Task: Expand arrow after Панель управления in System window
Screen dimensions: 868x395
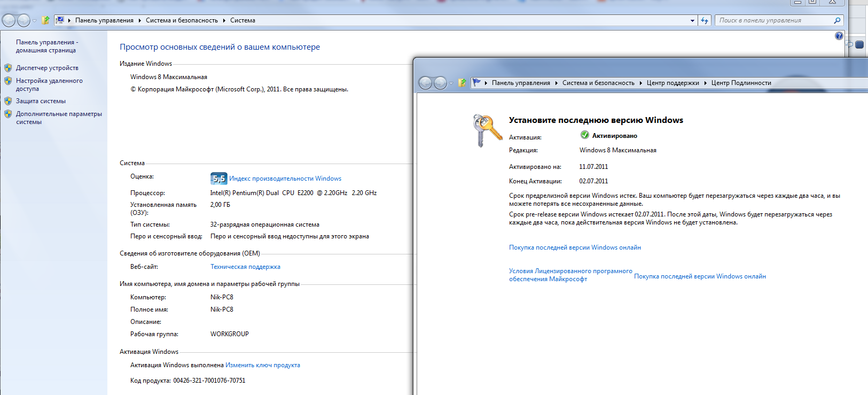Action: click(x=140, y=20)
